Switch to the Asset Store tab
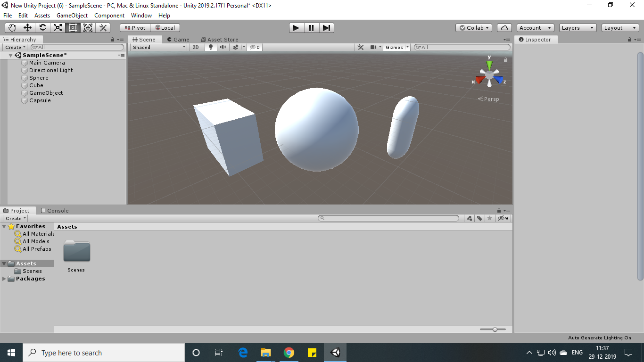 pyautogui.click(x=220, y=40)
